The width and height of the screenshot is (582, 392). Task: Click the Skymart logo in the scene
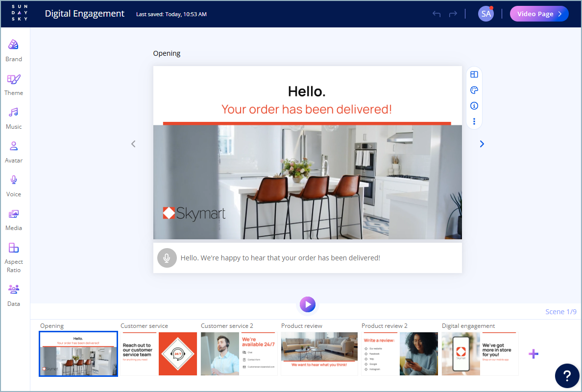click(x=194, y=213)
